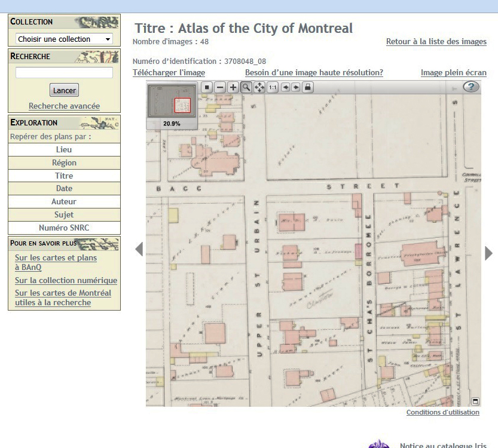Open 'Choisir une collection' dropdown

(64, 39)
